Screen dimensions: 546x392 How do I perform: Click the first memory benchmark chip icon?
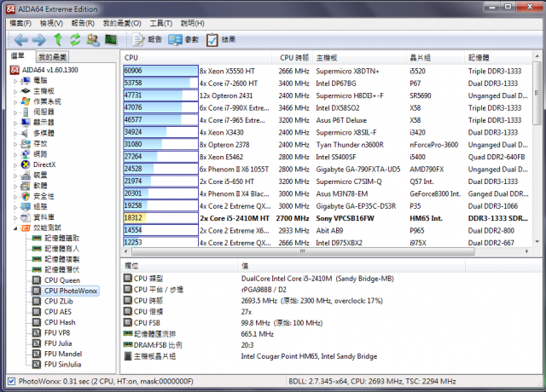point(37,239)
